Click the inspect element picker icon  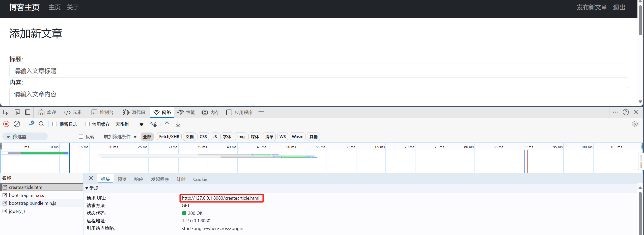point(6,112)
